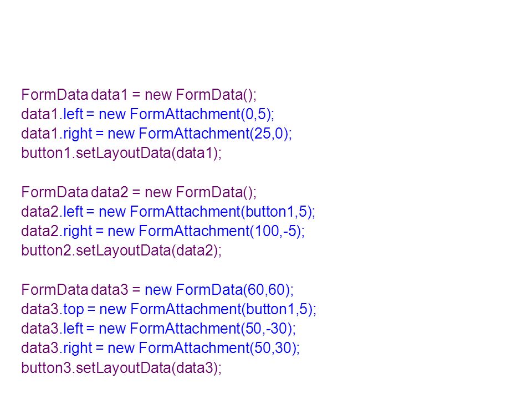Click the 'data2.right' line with 100,-5
Screen dimensions: 532x399
pos(163,232)
